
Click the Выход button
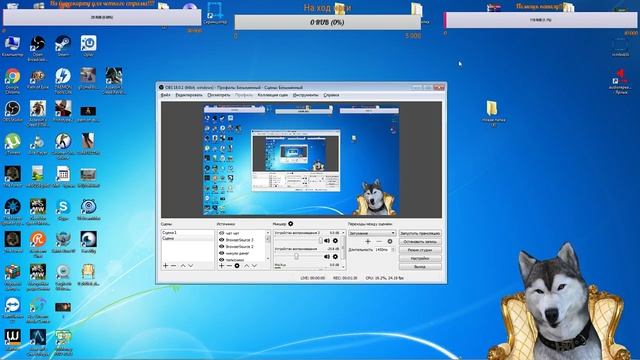pos(420,267)
